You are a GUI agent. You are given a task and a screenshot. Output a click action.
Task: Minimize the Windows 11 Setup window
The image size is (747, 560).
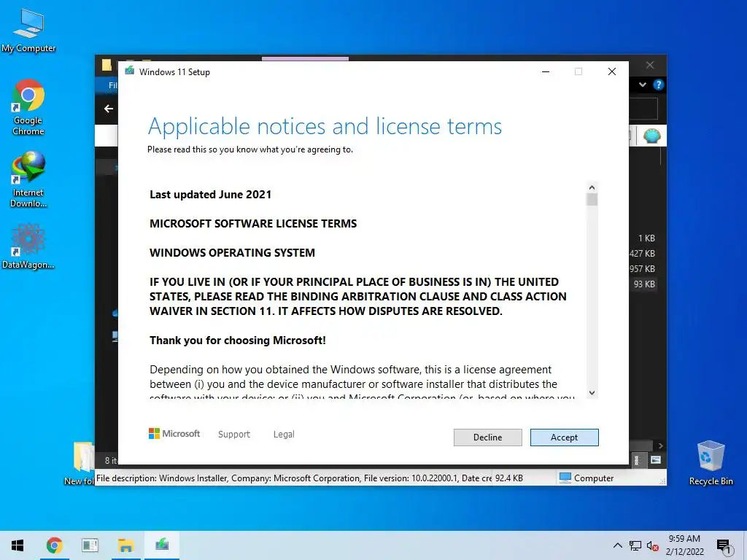coord(546,71)
